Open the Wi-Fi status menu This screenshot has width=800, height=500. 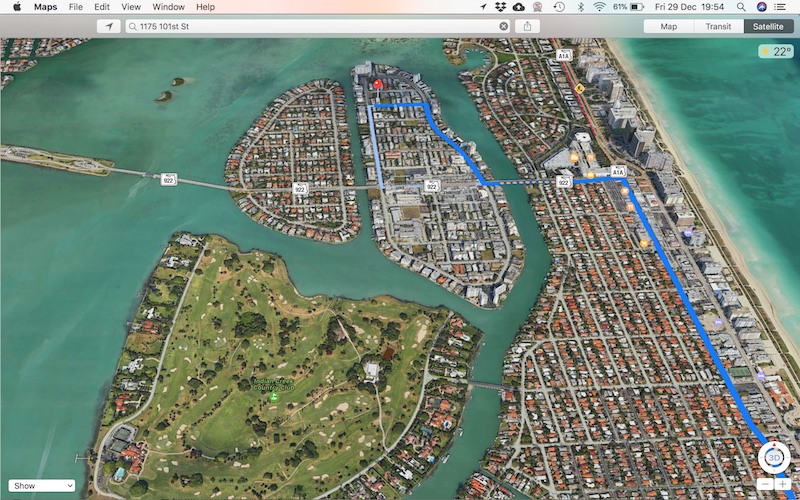[x=599, y=7]
